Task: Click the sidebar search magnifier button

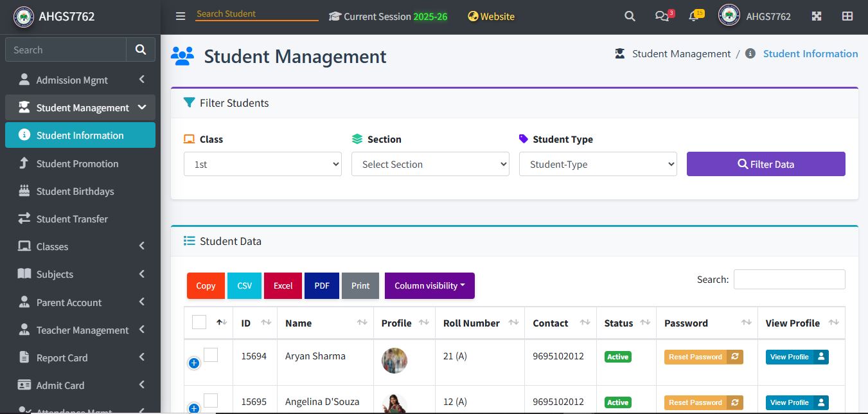Action: coord(141,50)
